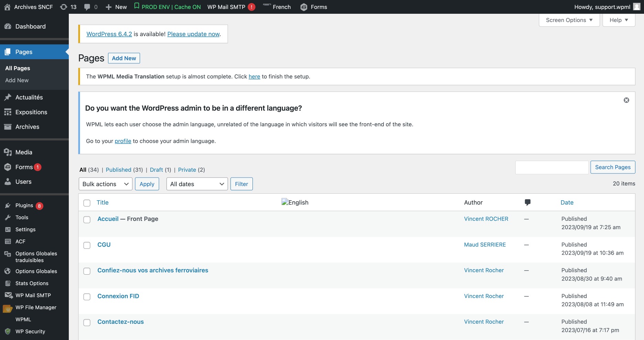This screenshot has height=340, width=644.
Task: Click the Pages icon in the sidebar
Action: pyautogui.click(x=8, y=52)
